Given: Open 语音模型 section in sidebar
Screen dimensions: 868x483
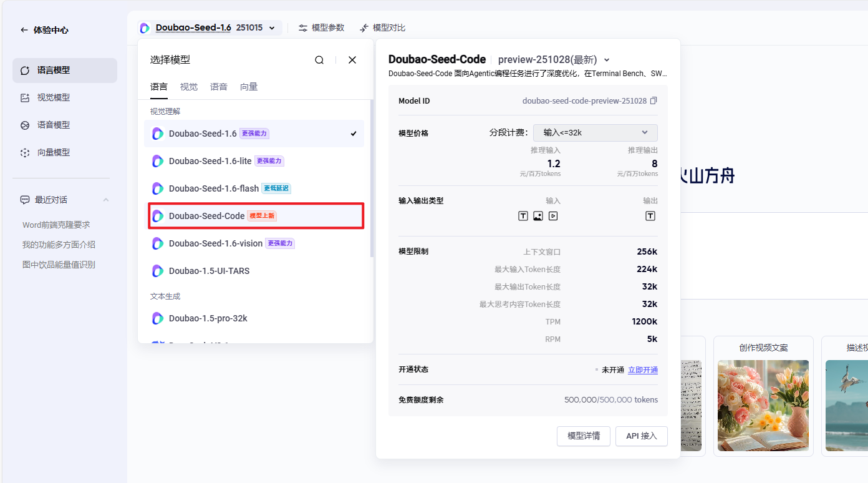Looking at the screenshot, I should 64,124.
